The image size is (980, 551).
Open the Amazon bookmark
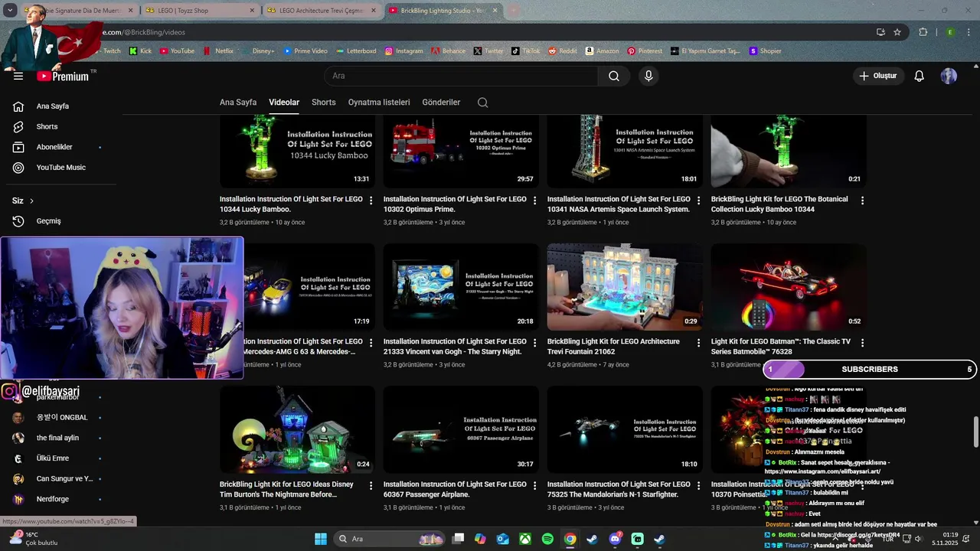[x=602, y=51]
